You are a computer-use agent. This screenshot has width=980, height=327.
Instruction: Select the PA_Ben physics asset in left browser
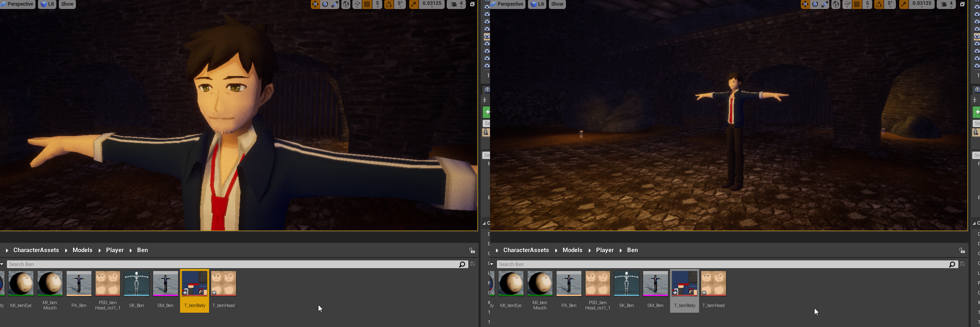(x=79, y=290)
